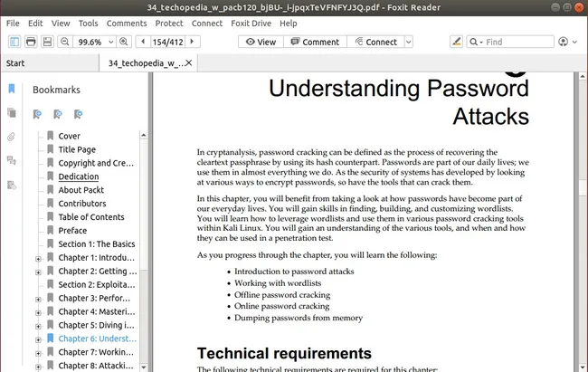
Task: Open the Protect menu
Action: [x=169, y=24]
